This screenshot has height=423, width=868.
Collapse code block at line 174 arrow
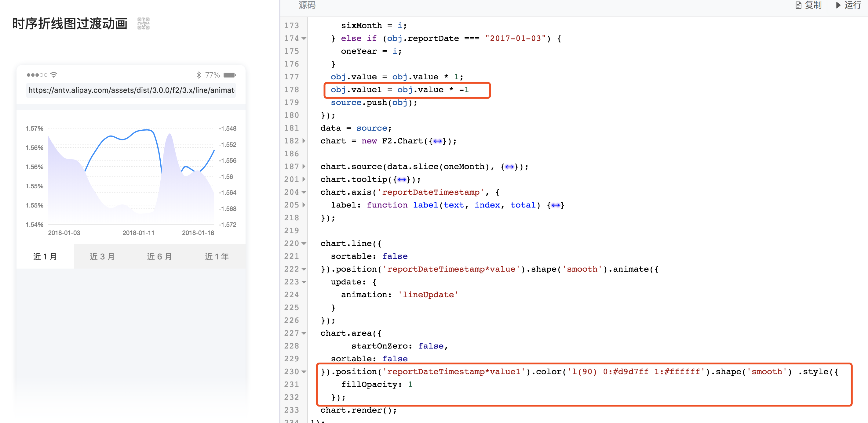304,38
